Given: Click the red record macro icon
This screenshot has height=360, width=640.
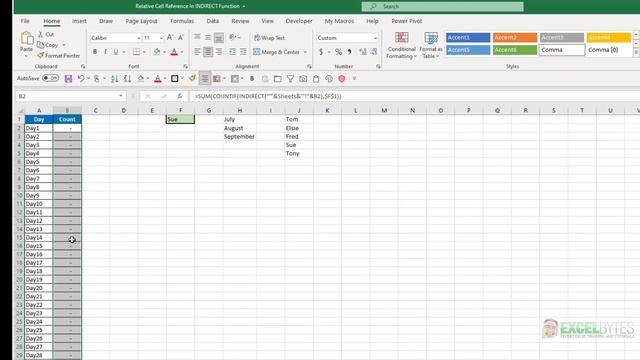Looking at the screenshot, I should (342, 78).
